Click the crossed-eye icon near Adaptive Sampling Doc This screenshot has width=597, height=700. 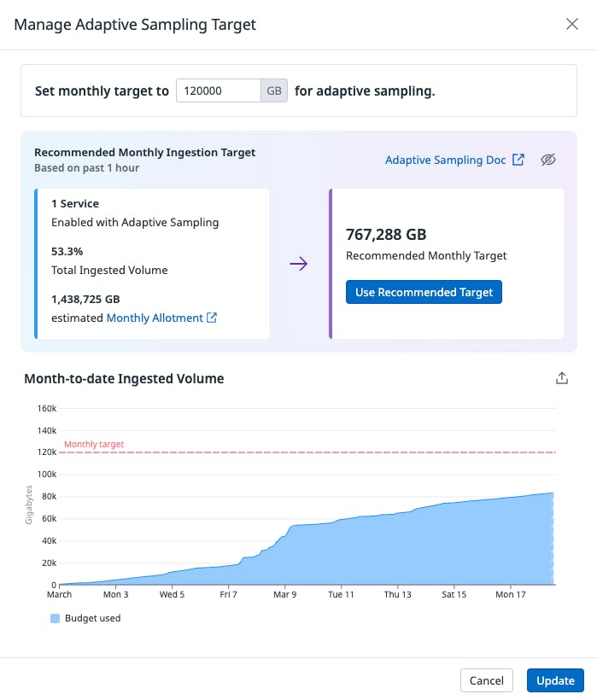[x=549, y=160]
